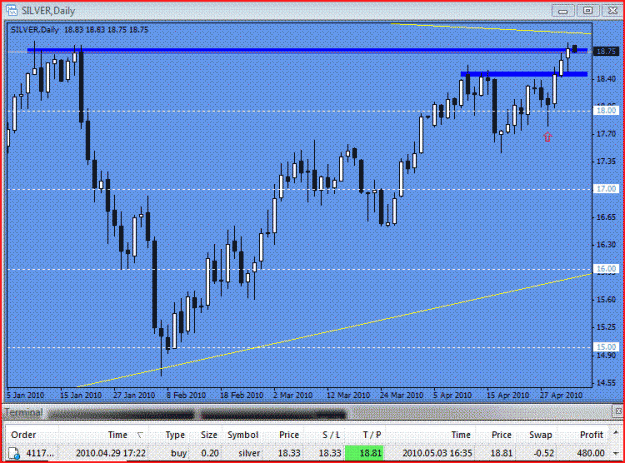This screenshot has width=625, height=463.
Task: Click the 24 Mar 2010 date label
Action: coord(401,395)
